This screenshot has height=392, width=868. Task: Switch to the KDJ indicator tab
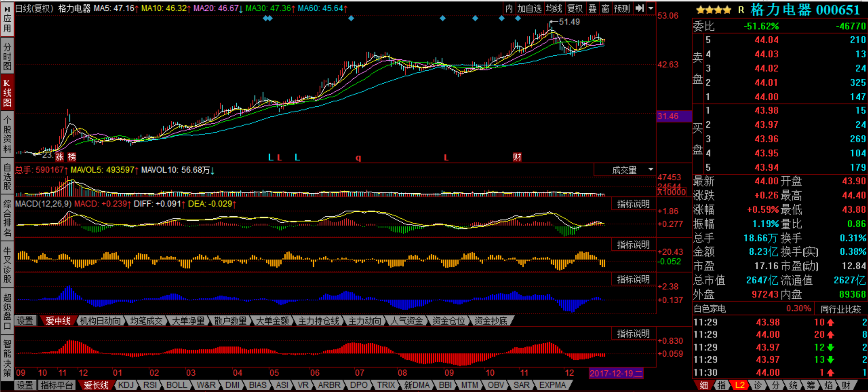126,385
